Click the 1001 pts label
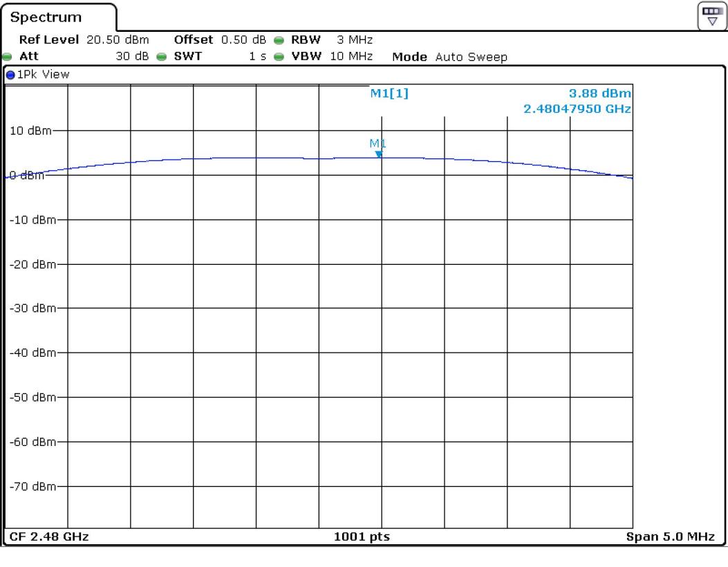Viewport: 728px width, 567px height. [362, 537]
